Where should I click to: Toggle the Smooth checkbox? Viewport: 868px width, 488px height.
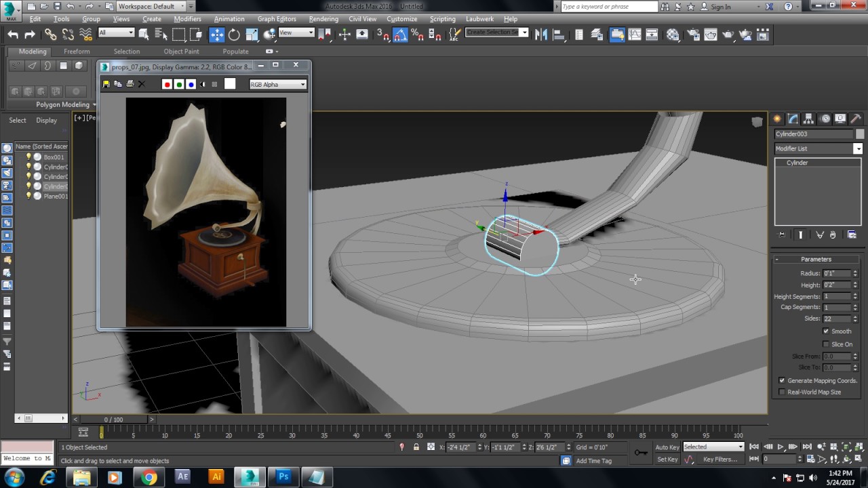826,331
